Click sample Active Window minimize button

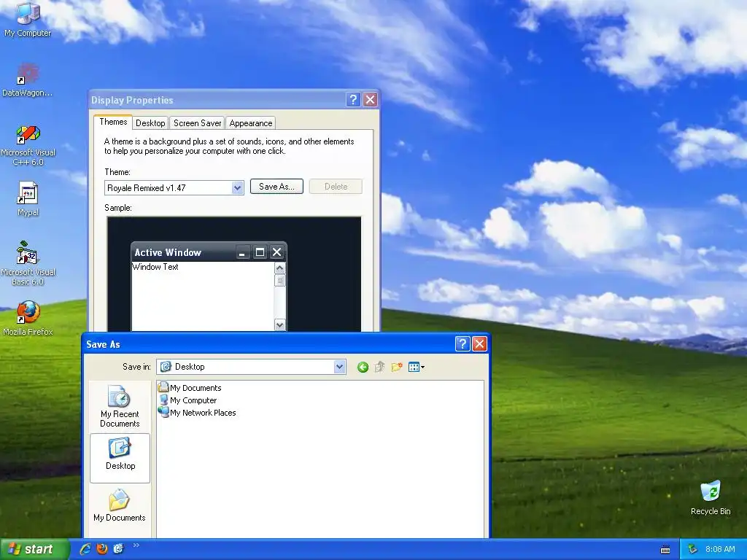pyautogui.click(x=242, y=252)
